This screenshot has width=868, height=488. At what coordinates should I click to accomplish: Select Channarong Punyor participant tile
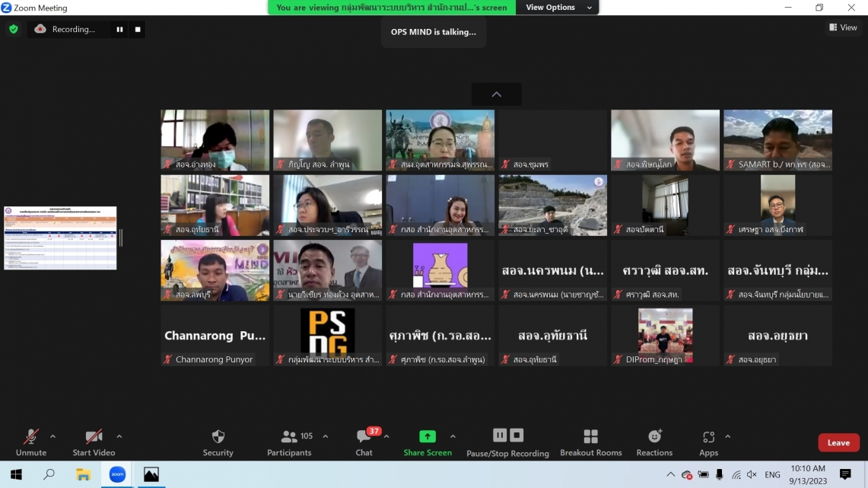(x=215, y=336)
